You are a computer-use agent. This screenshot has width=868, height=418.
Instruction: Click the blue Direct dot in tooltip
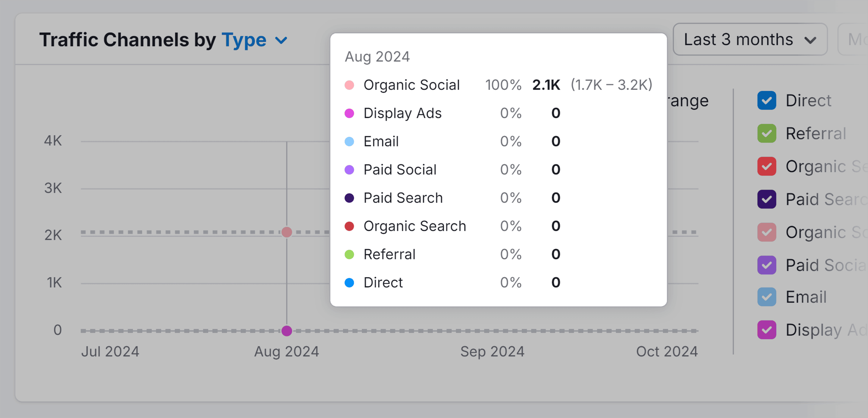pos(349,282)
